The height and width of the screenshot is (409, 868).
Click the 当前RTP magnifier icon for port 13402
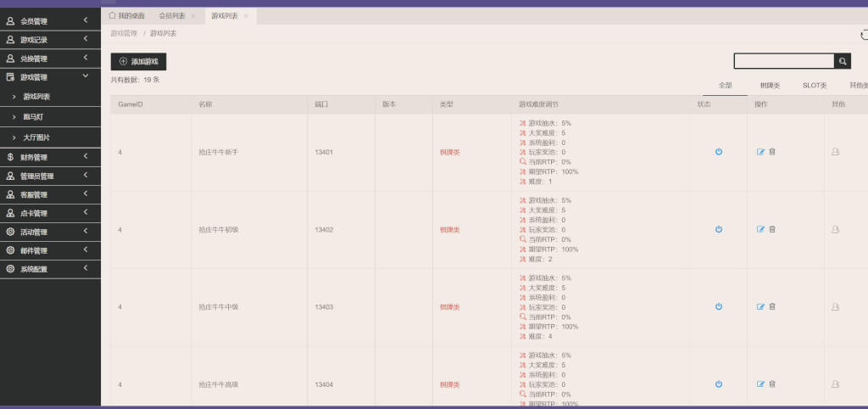coord(522,239)
